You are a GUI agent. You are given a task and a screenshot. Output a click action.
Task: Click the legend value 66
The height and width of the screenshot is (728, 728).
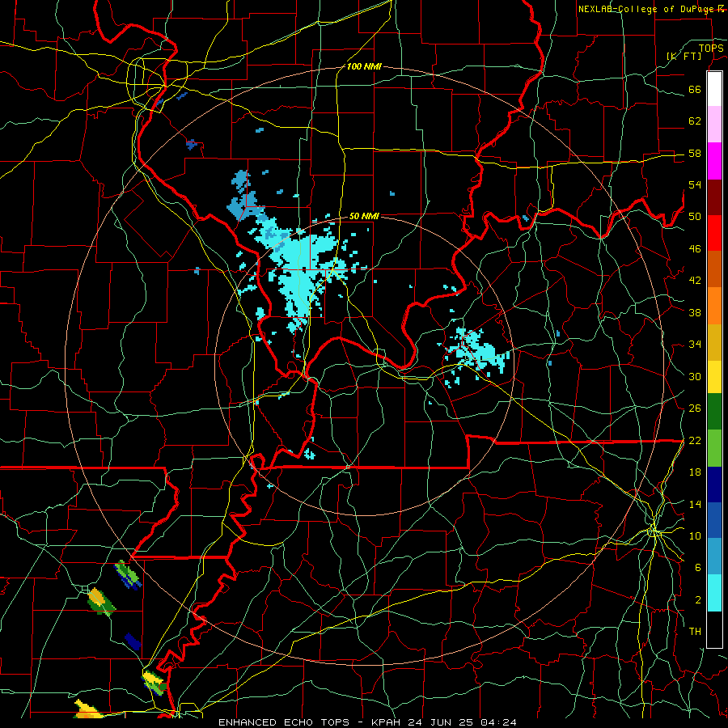tap(695, 89)
